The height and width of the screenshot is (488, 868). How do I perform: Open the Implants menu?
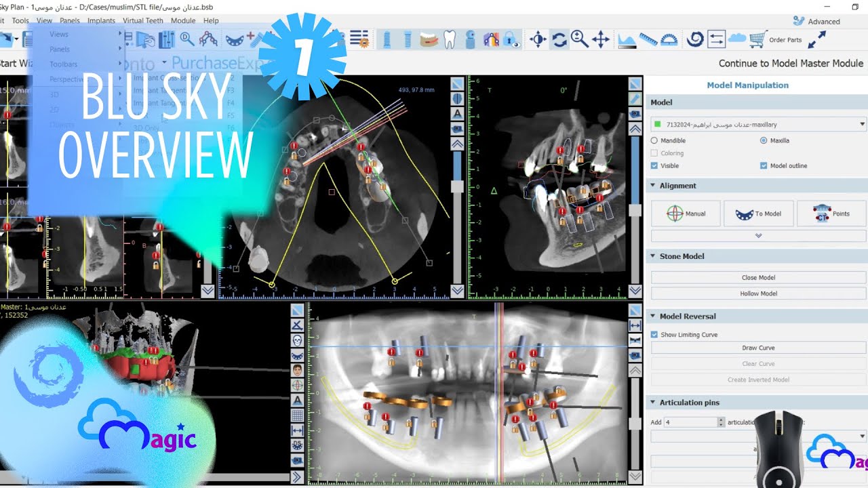click(101, 21)
